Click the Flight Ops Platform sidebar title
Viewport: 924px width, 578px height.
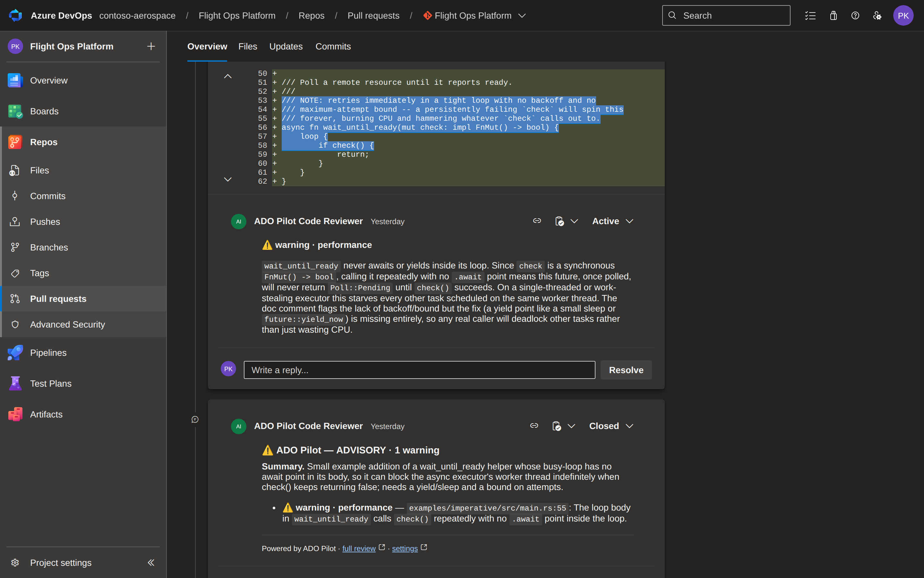click(72, 46)
